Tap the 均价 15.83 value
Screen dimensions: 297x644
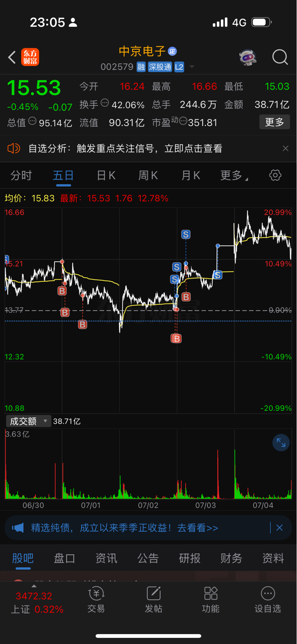[43, 198]
